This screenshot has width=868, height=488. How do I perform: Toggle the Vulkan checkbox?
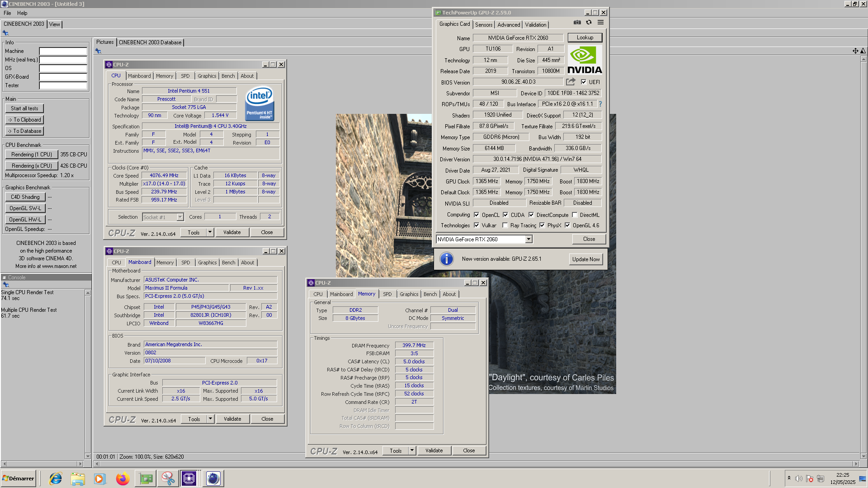(x=476, y=225)
